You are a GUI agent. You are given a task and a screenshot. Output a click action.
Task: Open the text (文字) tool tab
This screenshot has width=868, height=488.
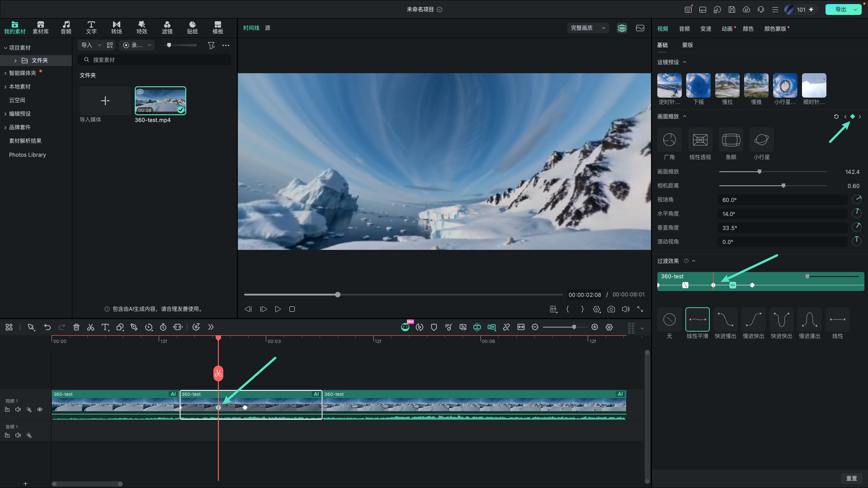[91, 27]
